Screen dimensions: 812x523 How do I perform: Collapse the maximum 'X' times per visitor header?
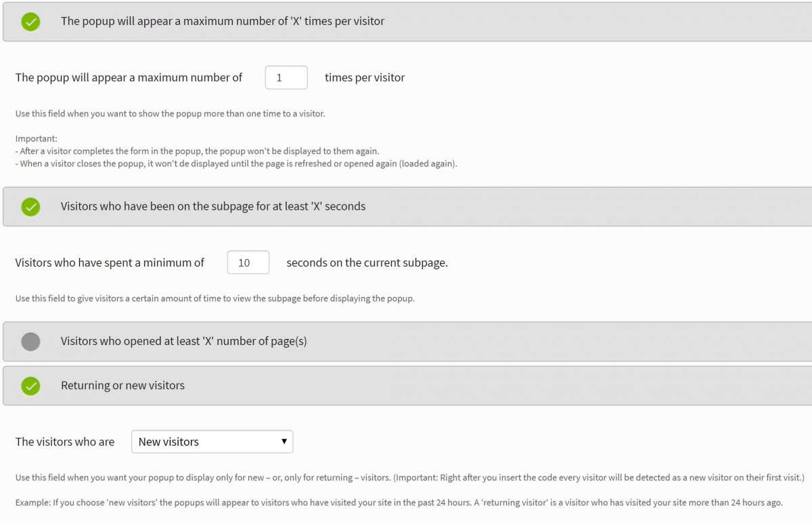tap(222, 22)
